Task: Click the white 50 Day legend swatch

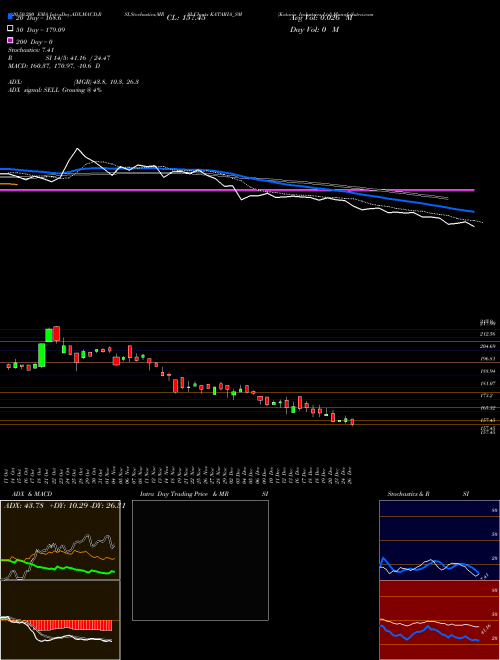Action: point(10,29)
